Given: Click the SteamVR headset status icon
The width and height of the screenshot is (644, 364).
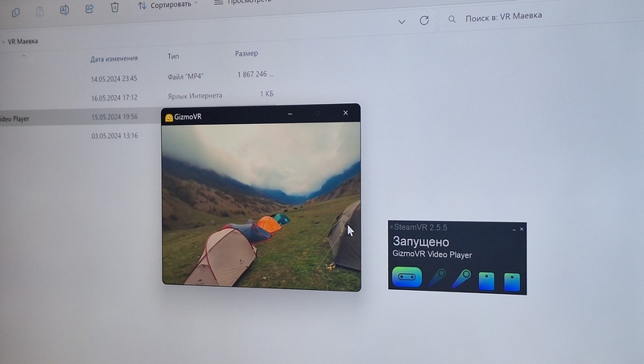Looking at the screenshot, I should coord(407,279).
